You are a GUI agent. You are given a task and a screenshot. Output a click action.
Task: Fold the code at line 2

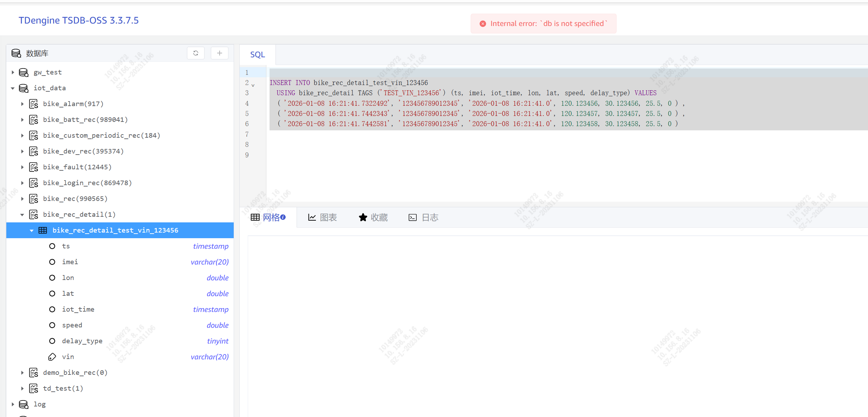(x=253, y=85)
